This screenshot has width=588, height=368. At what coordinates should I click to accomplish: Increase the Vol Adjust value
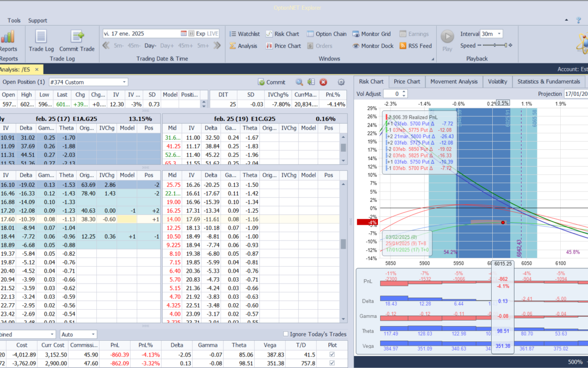[x=404, y=92]
